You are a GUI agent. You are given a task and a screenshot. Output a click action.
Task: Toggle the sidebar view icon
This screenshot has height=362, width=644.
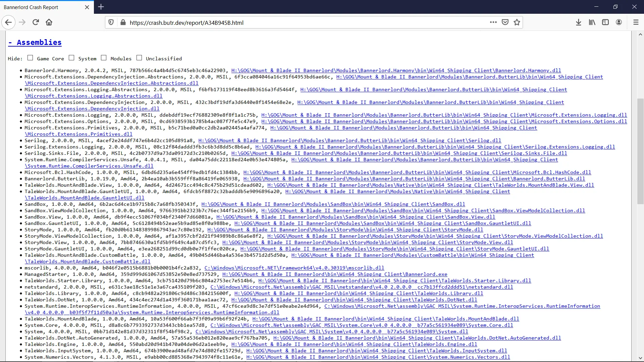605,22
